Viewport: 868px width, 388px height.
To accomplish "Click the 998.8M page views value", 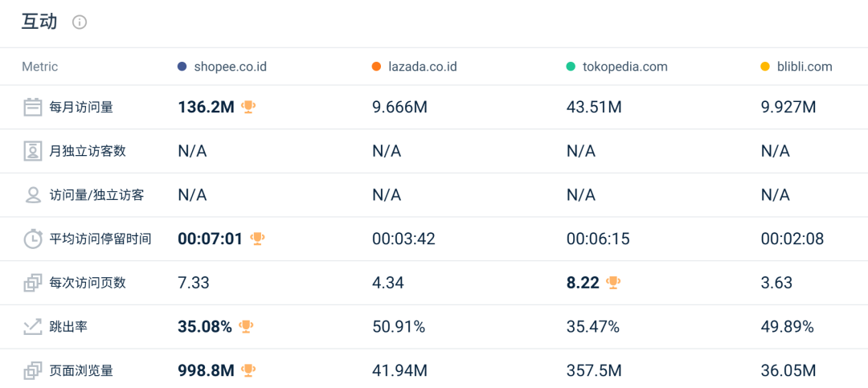I will click(x=207, y=370).
